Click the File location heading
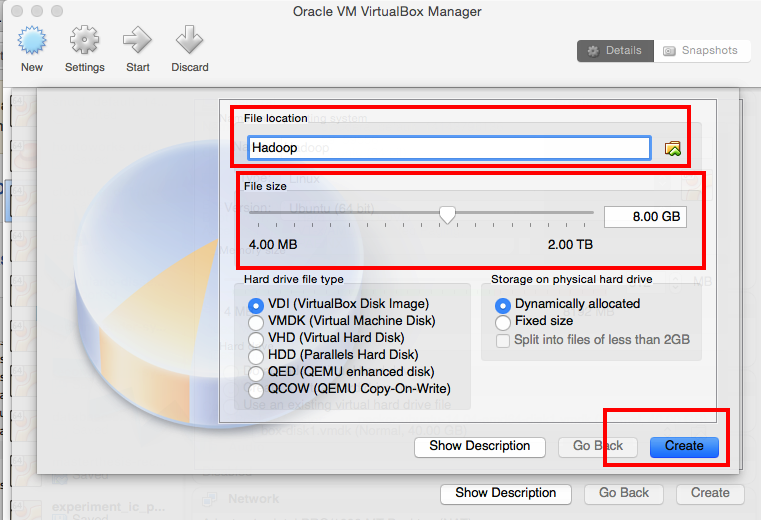This screenshot has width=761, height=520. [275, 118]
